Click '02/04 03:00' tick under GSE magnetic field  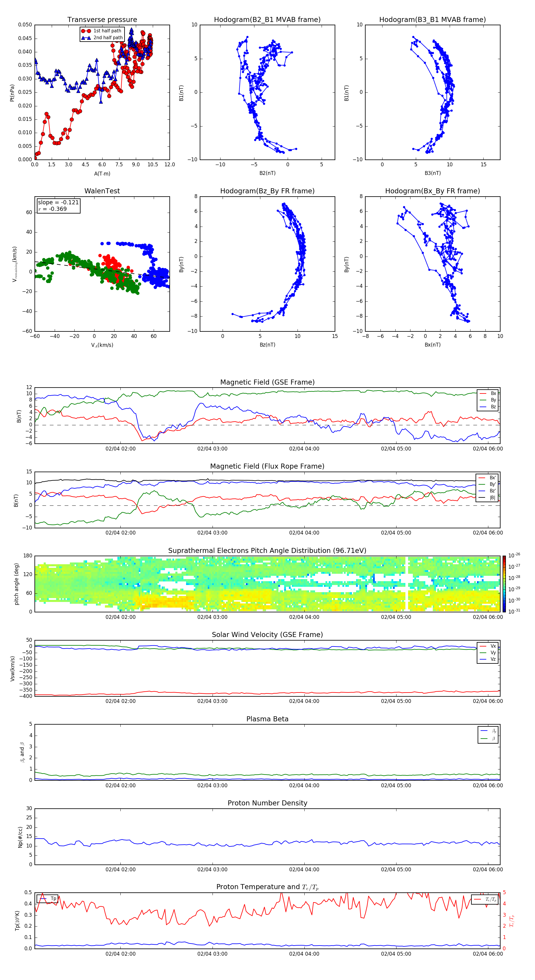(212, 449)
